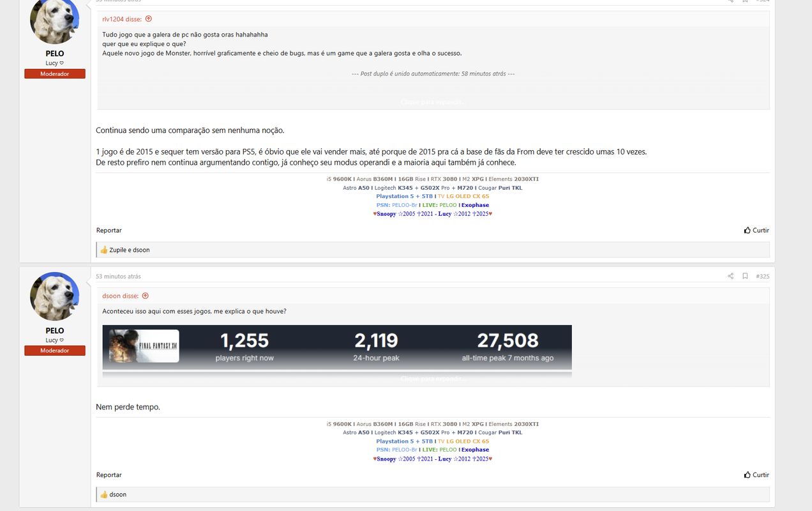This screenshot has width=812, height=511.
Task: Click '27,508' all-time peak value
Action: coord(507,340)
